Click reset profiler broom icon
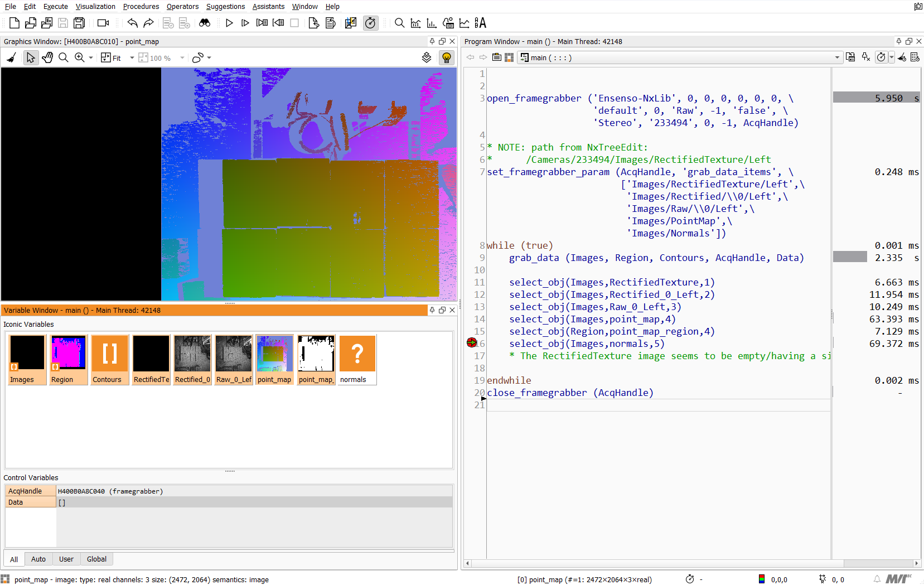The height and width of the screenshot is (585, 924). pos(902,57)
